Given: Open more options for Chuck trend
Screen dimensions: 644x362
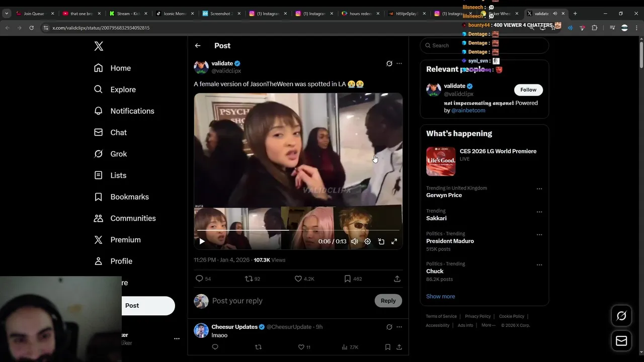Looking at the screenshot, I should [539, 265].
